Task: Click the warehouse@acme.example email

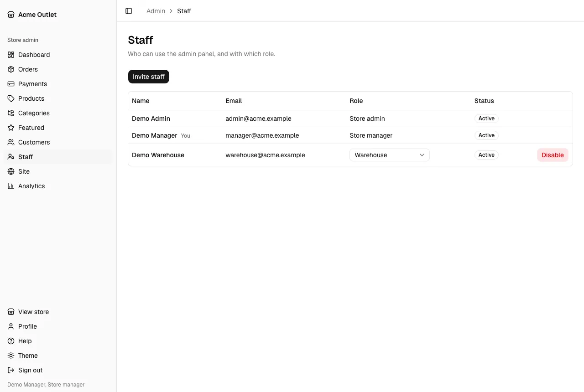Action: pos(265,155)
